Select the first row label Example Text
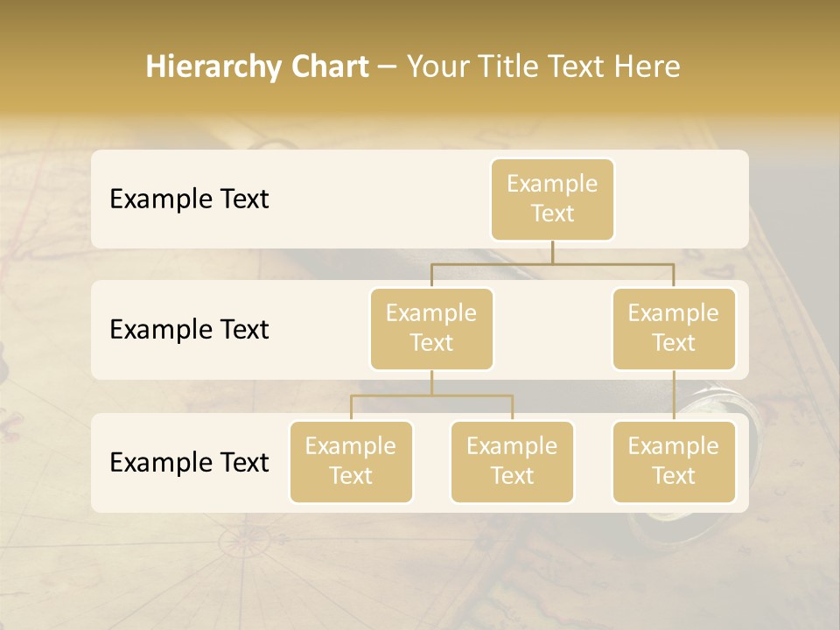This screenshot has width=840, height=630. point(188,199)
